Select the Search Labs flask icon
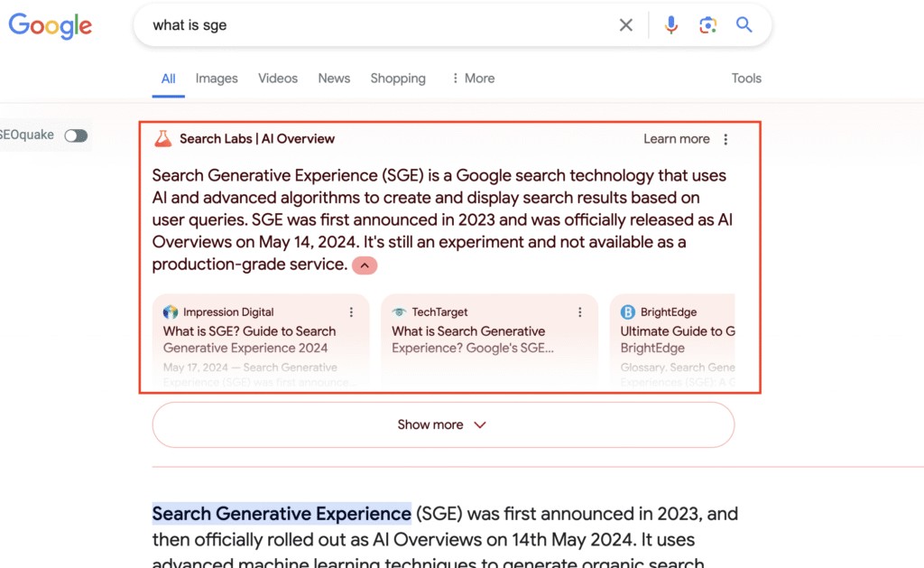 tap(163, 138)
